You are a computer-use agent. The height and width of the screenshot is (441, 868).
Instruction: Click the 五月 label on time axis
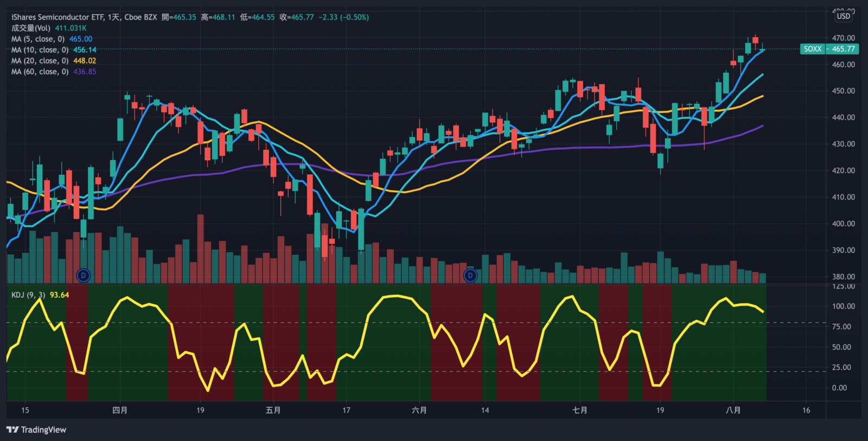273,410
